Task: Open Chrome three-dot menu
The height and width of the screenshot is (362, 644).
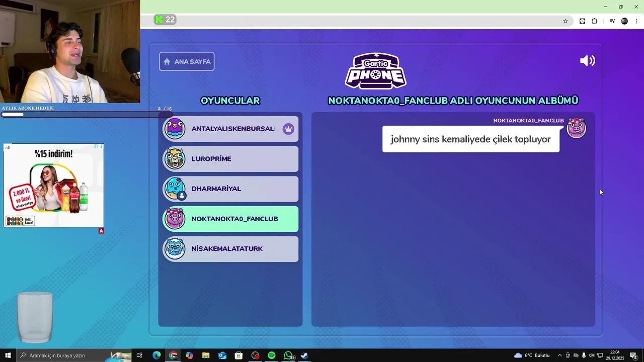Action: [x=636, y=21]
